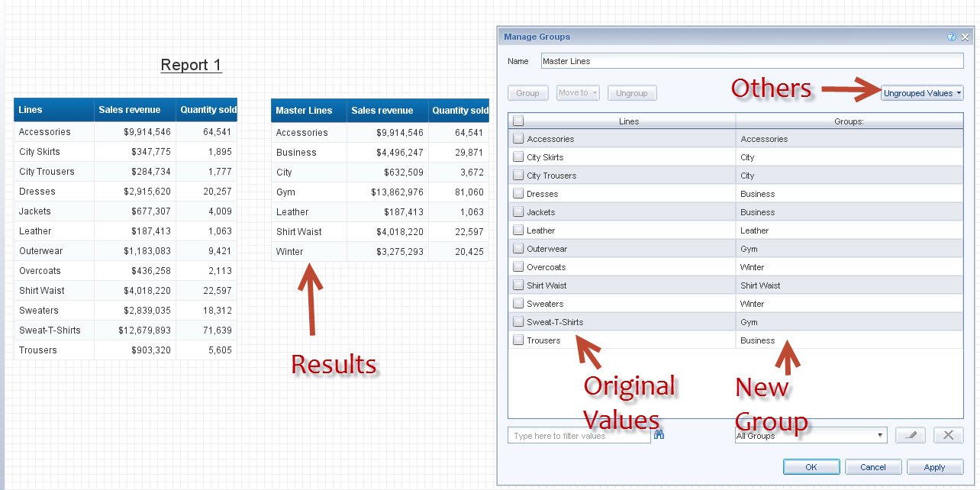Click the binoculars search icon
The height and width of the screenshot is (490, 980).
coord(659,435)
